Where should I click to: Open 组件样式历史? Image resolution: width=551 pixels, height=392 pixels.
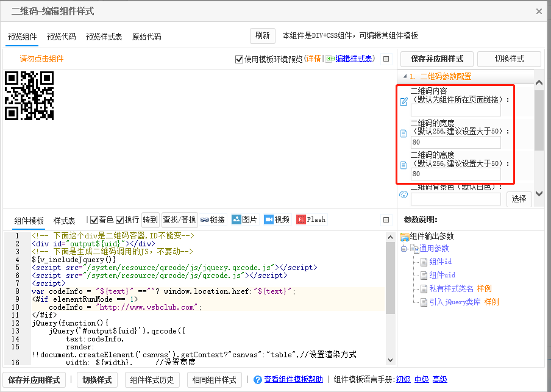pyautogui.click(x=152, y=380)
